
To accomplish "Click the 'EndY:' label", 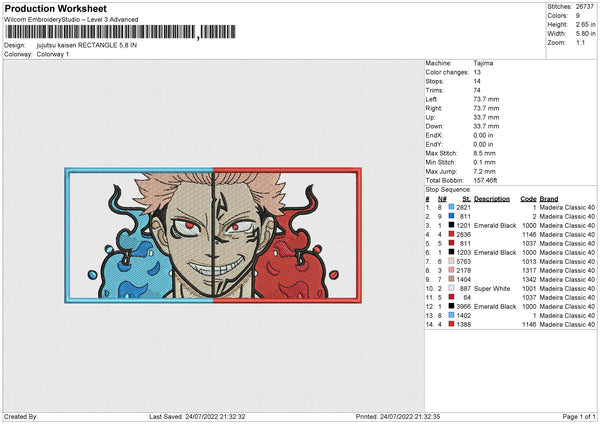I will click(x=434, y=144).
